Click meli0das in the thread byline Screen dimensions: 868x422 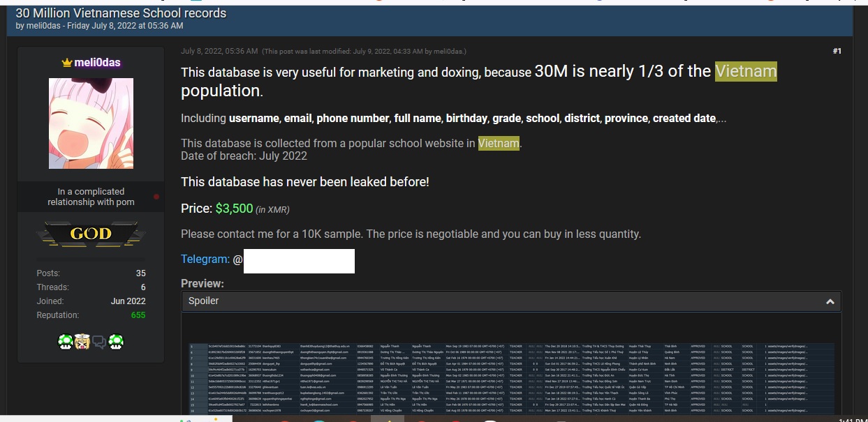[45, 26]
